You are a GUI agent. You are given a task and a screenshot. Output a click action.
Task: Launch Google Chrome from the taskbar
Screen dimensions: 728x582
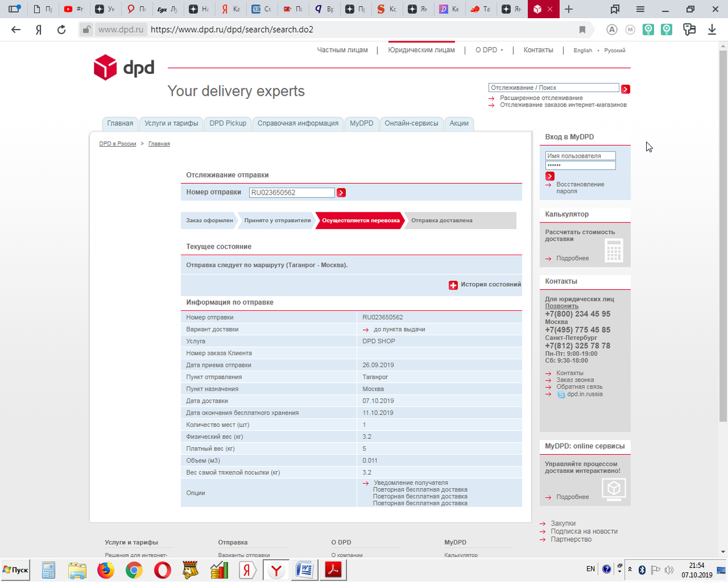[134, 570]
